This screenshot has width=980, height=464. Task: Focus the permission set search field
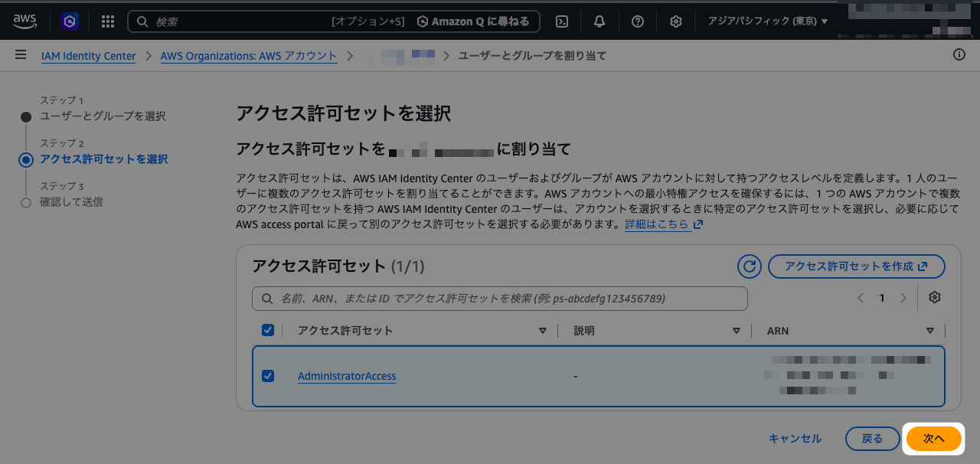(500, 299)
